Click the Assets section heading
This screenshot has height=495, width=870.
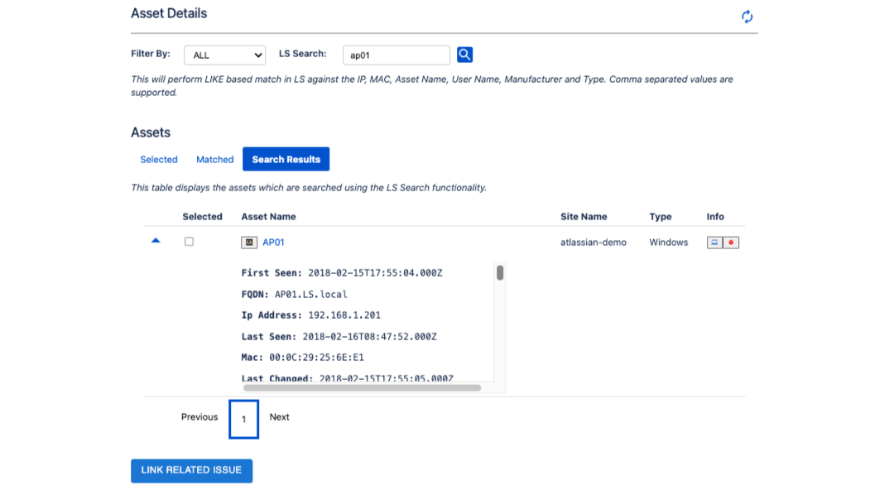(150, 133)
